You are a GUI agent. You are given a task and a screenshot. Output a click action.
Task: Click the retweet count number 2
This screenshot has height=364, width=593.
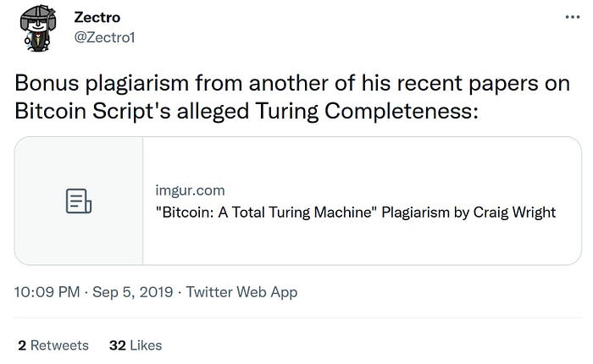pos(22,345)
